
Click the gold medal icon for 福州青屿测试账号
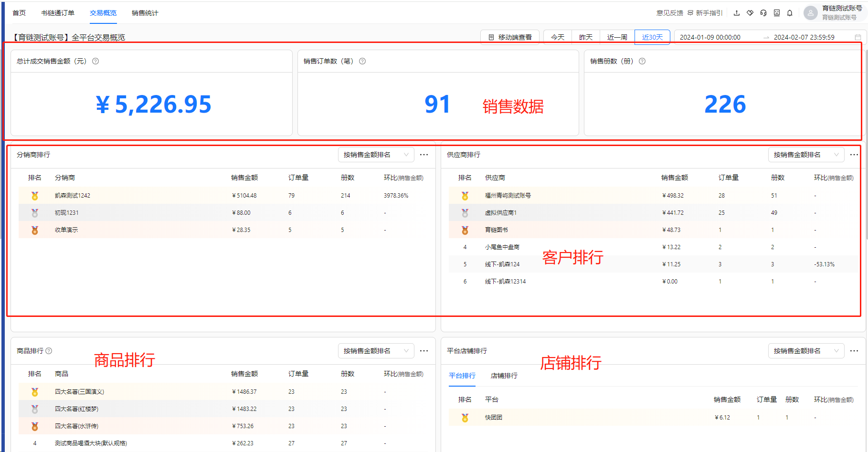[465, 196]
